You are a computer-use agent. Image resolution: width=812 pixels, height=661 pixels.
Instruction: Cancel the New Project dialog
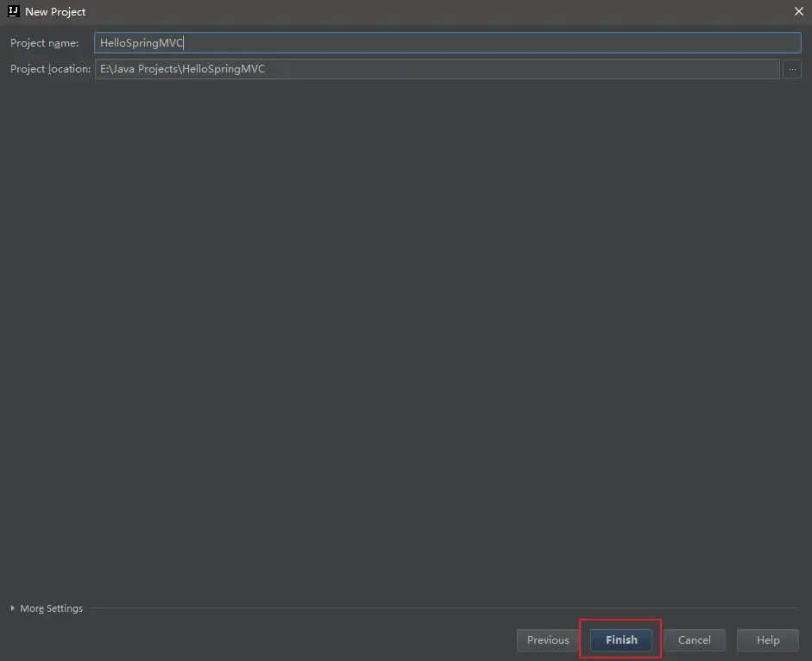click(x=695, y=639)
